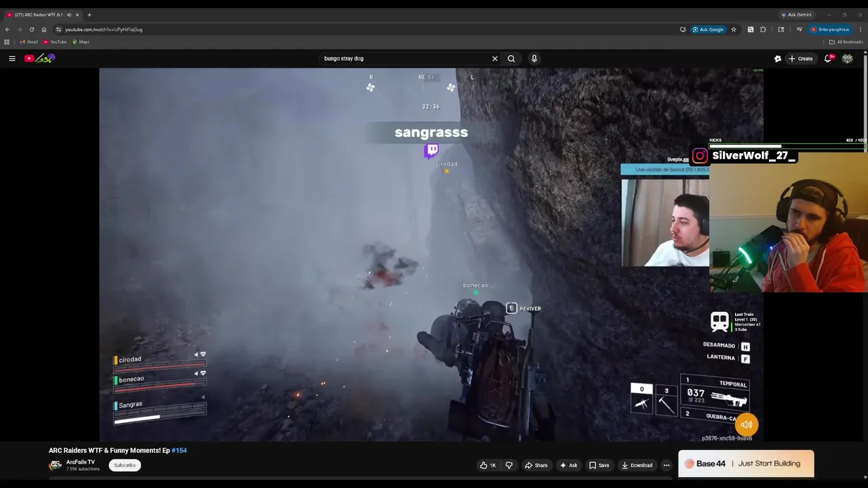Like the video (1K)

point(488,465)
